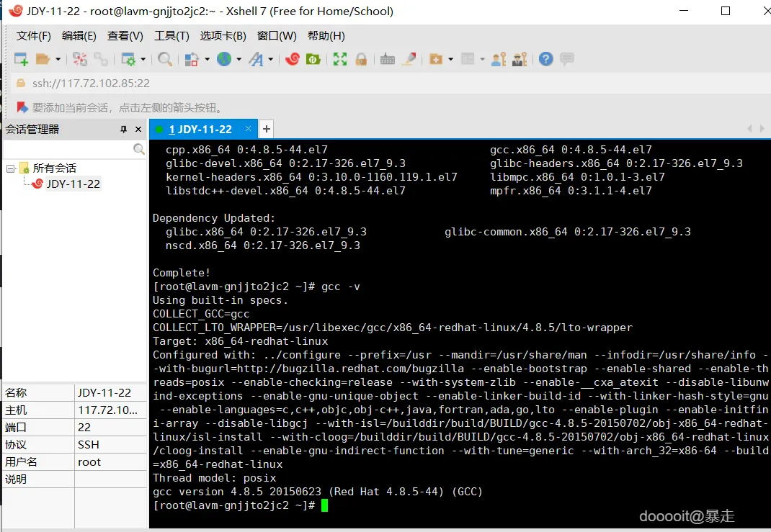Click the New session toolbar icon
Image resolution: width=771 pixels, height=532 pixels.
[21, 60]
